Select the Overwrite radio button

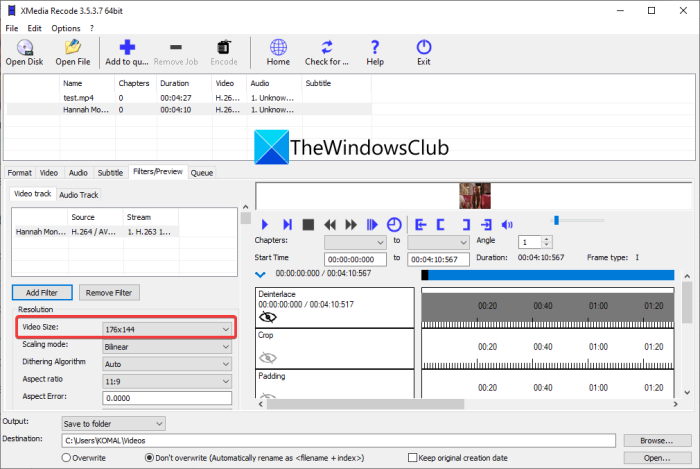pyautogui.click(x=67, y=457)
